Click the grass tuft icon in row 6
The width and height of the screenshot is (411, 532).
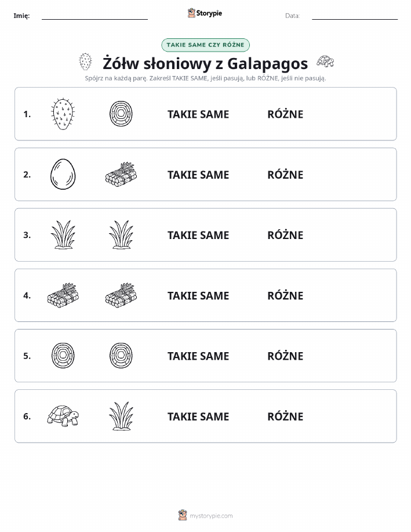pos(121,416)
